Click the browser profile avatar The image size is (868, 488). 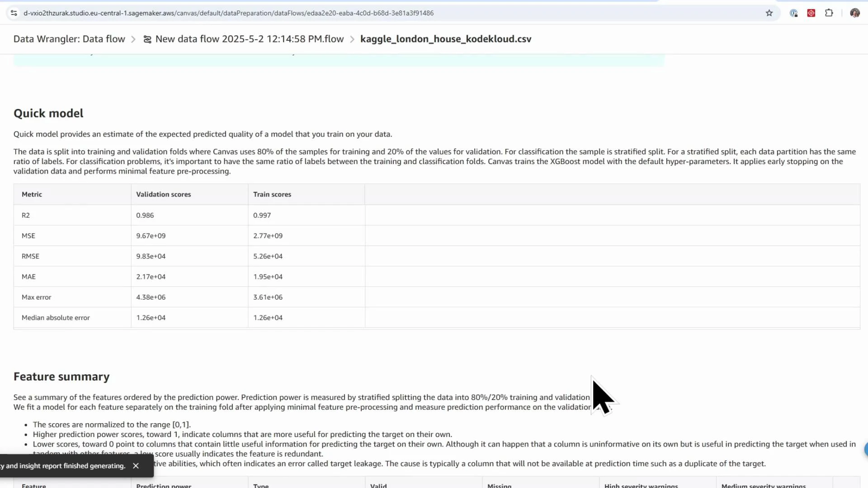pos(855,13)
